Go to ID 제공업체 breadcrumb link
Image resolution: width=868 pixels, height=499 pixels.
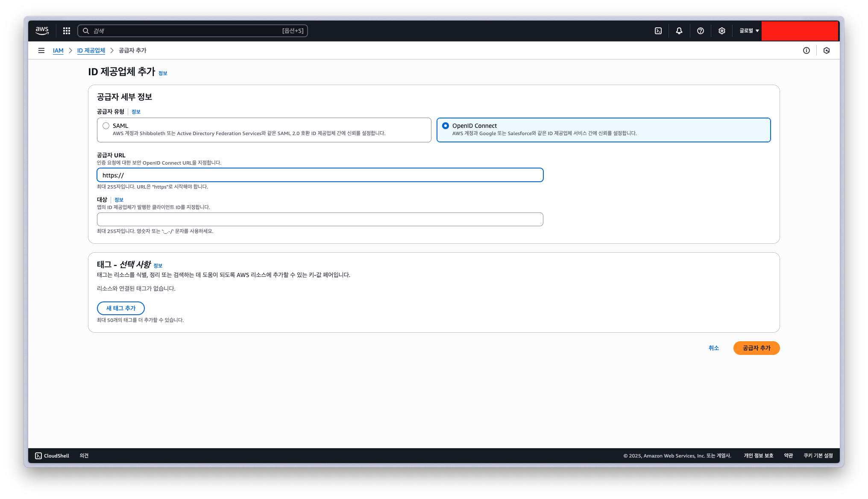(x=91, y=50)
